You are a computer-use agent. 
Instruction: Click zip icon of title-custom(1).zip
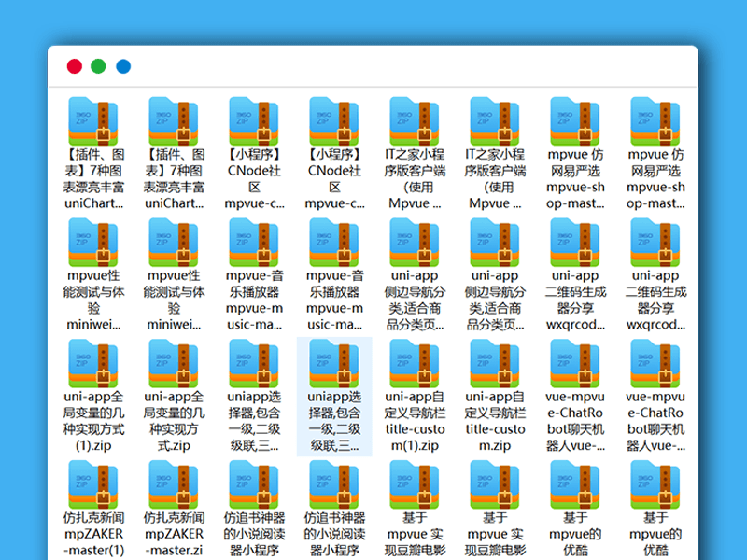(x=415, y=363)
